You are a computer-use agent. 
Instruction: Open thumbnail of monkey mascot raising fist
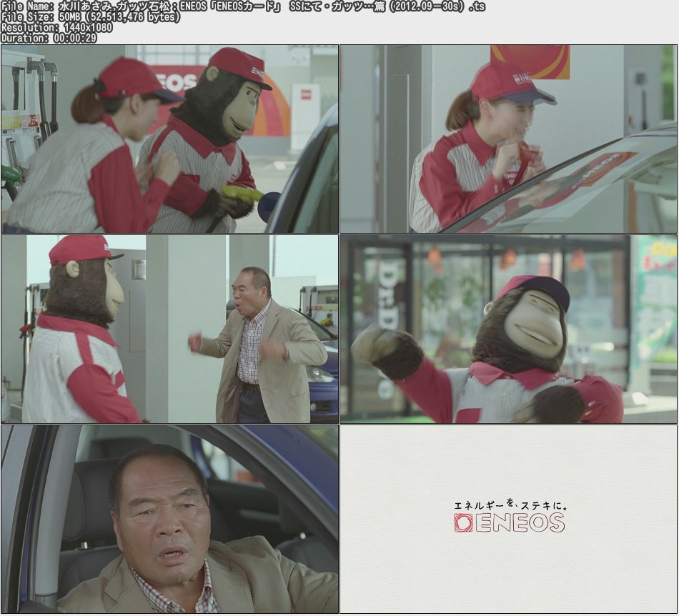tap(509, 329)
